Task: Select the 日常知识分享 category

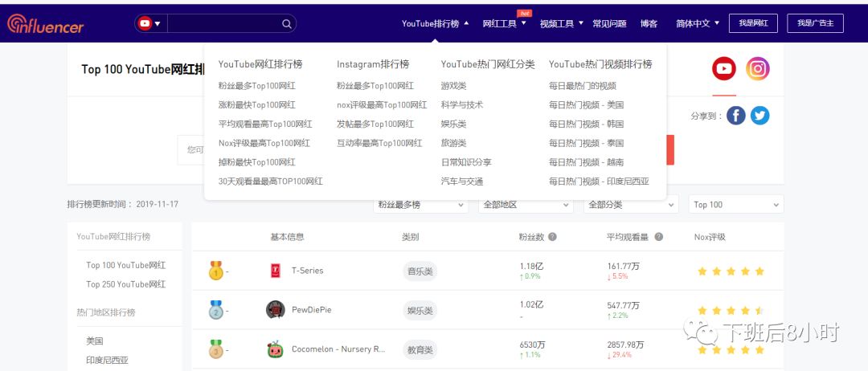Action: 466,162
